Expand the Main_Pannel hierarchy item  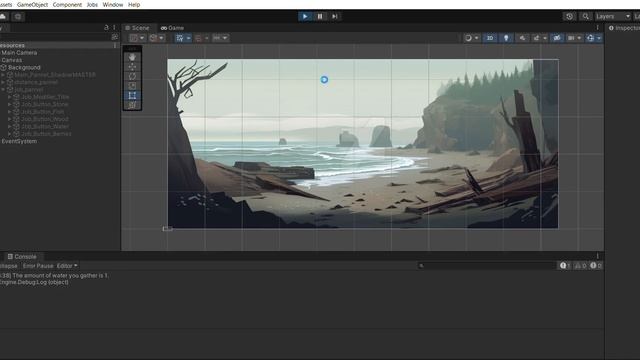click(3, 75)
